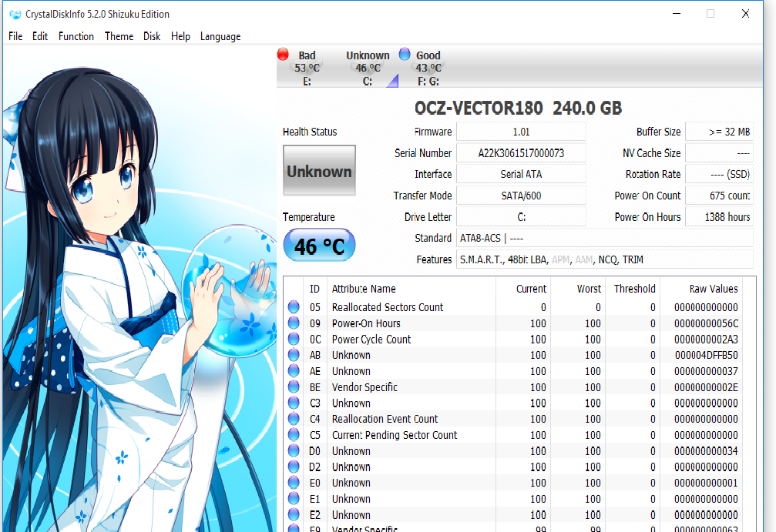Click status icon of attribute E1
776x532 pixels.
point(294,498)
